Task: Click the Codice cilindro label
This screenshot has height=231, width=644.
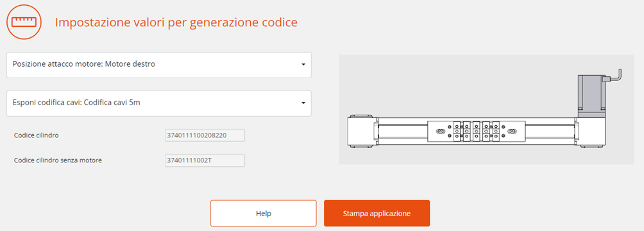Action: 36,135
